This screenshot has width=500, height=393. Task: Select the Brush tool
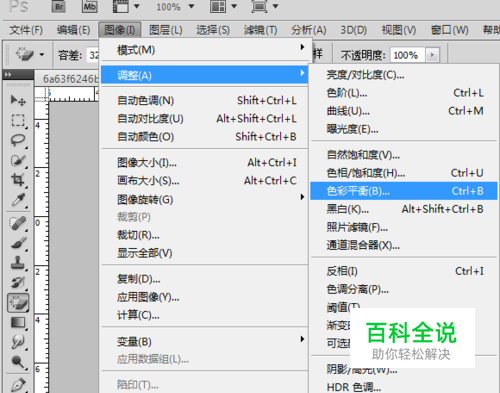click(x=18, y=243)
